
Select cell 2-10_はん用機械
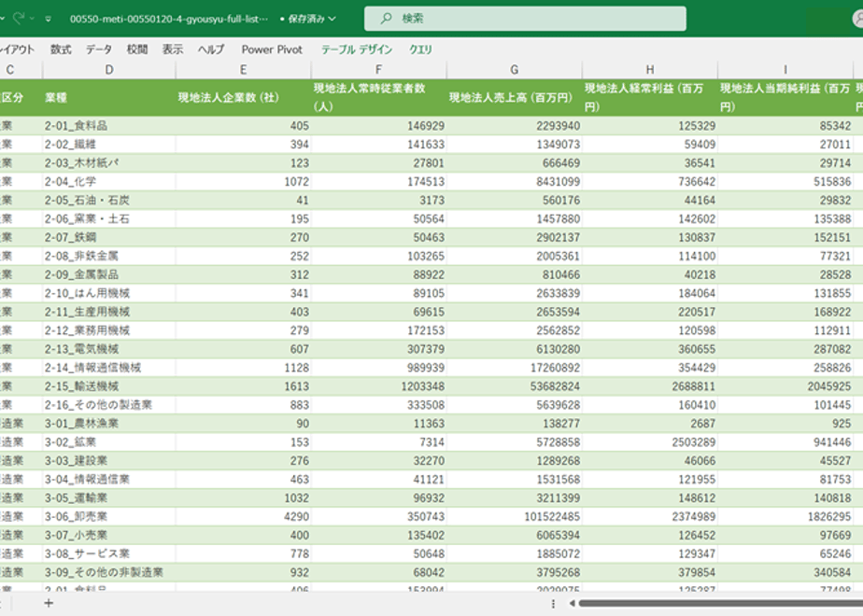[109, 293]
